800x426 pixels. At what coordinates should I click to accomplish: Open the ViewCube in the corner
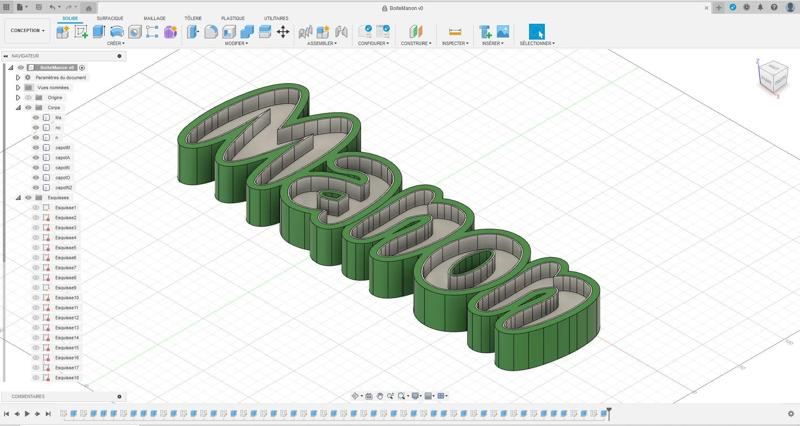pos(772,74)
